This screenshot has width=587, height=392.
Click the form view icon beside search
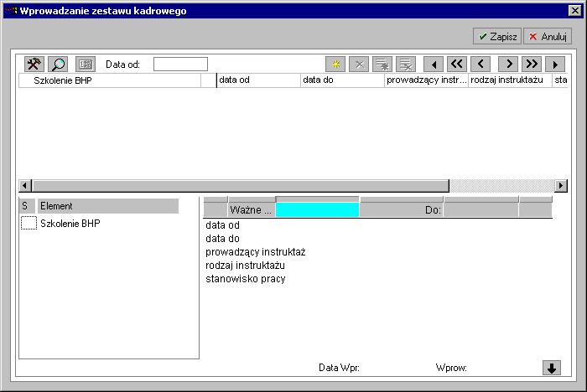pos(86,64)
